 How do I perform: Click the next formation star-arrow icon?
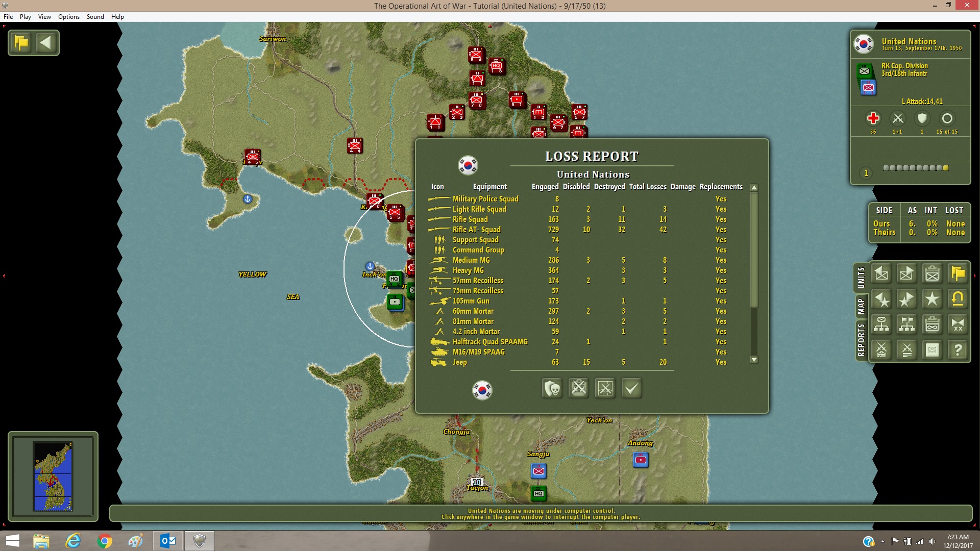pos(907,299)
